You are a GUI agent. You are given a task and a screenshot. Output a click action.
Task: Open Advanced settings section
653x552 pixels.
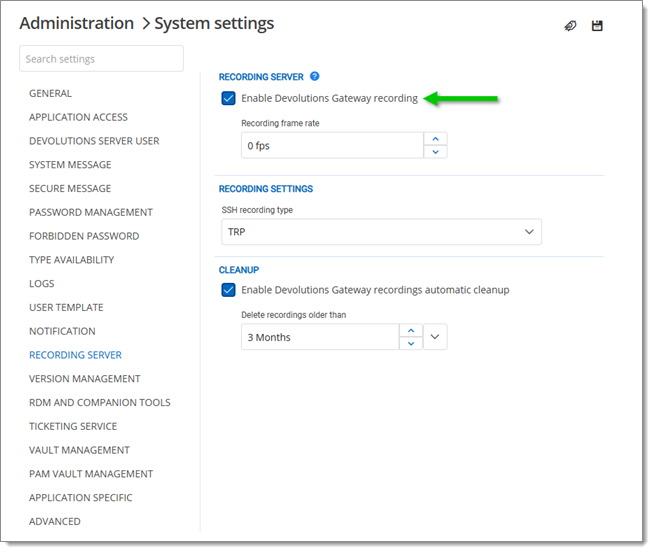(55, 521)
